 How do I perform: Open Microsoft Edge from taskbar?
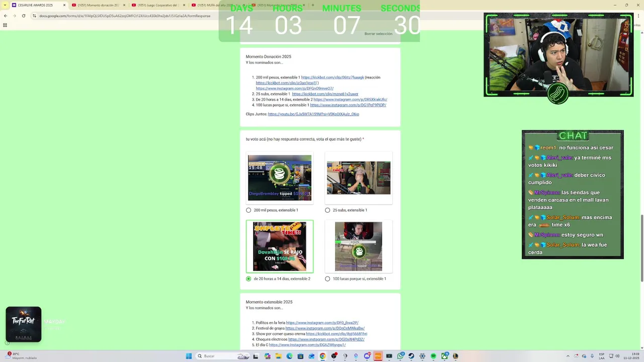289,356
